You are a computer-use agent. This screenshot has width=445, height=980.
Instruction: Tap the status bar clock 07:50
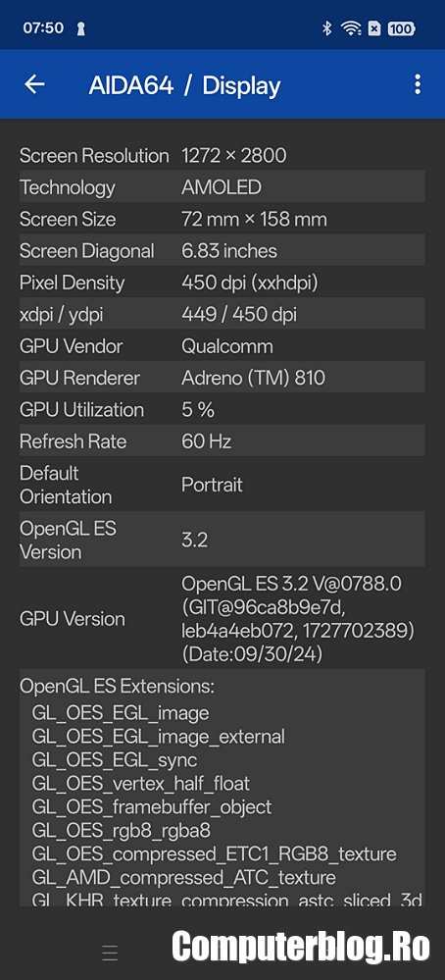click(43, 28)
